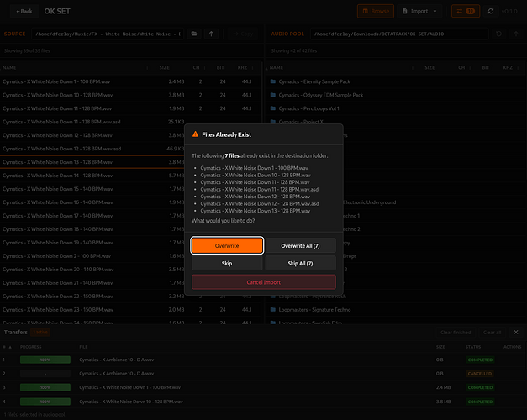Open audio pool KHZ column menu icon
The height and width of the screenshot is (420, 527).
518,67
